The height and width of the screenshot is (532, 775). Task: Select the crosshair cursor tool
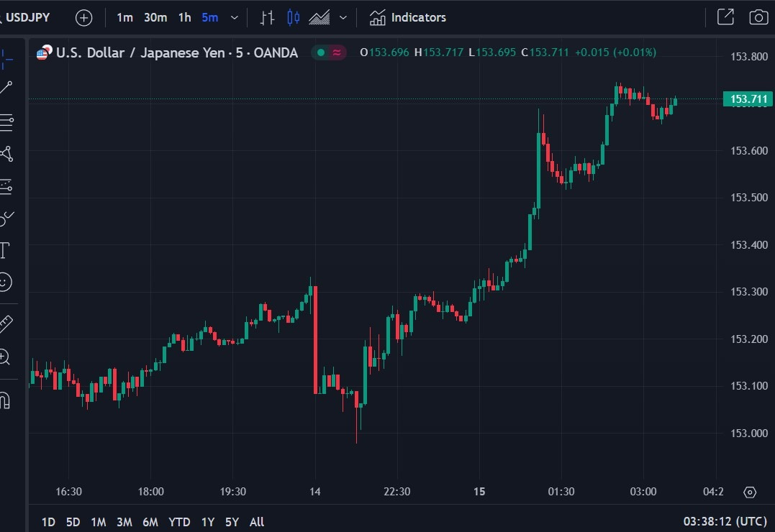(x=6, y=59)
